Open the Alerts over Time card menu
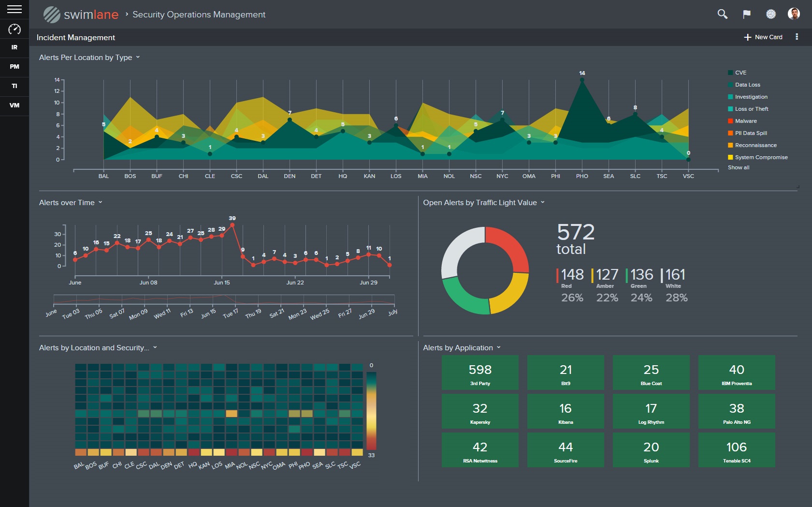 click(x=100, y=202)
